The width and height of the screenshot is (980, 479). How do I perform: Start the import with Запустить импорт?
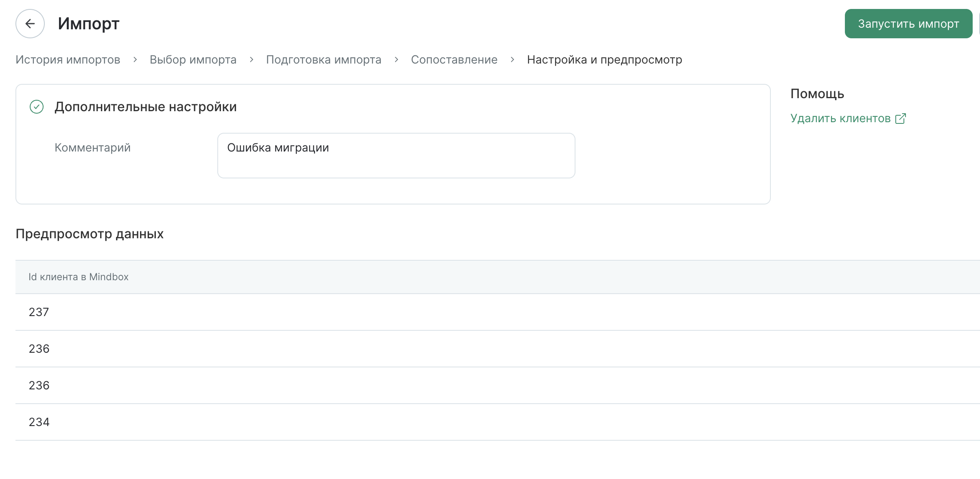908,24
